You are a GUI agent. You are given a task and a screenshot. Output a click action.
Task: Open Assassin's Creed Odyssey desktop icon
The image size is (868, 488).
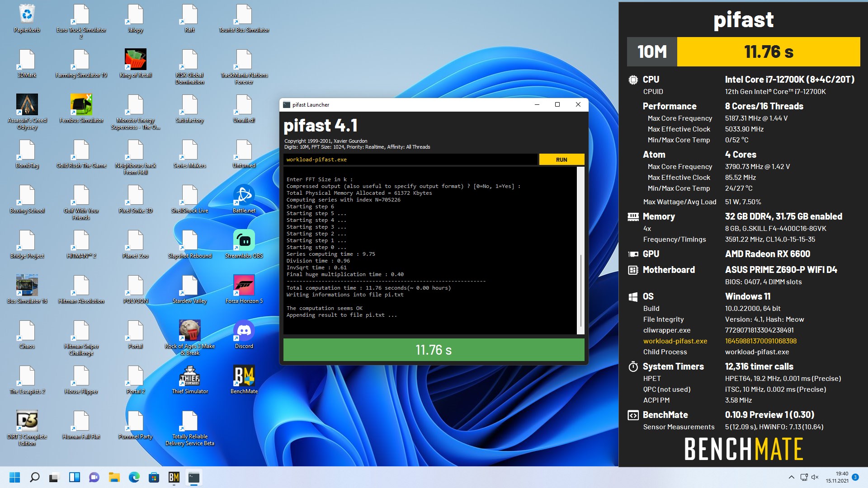tap(27, 112)
